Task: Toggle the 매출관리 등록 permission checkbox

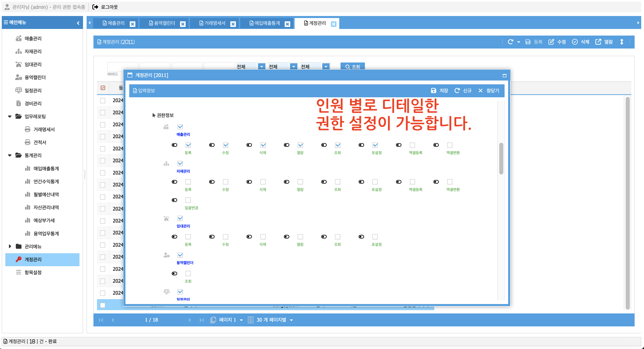Action: 188,145
